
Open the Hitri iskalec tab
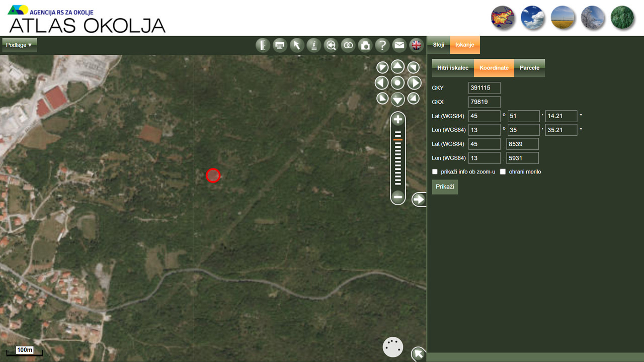coord(453,68)
